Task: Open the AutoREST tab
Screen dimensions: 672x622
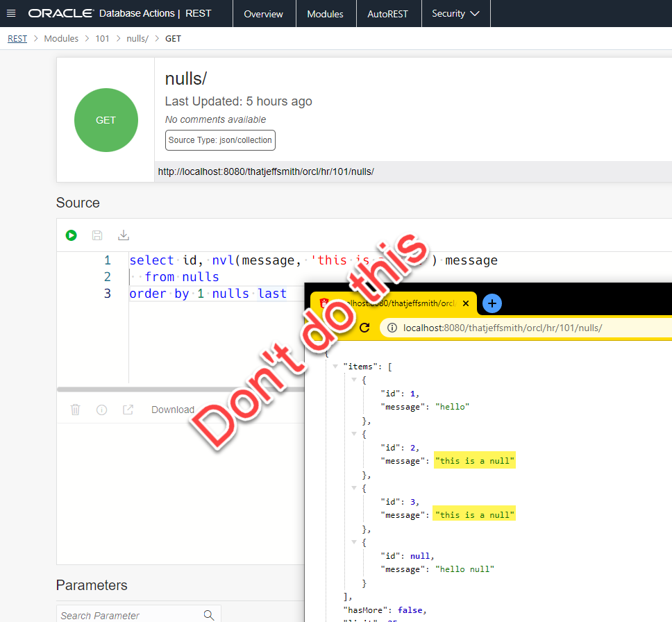Action: (x=387, y=14)
